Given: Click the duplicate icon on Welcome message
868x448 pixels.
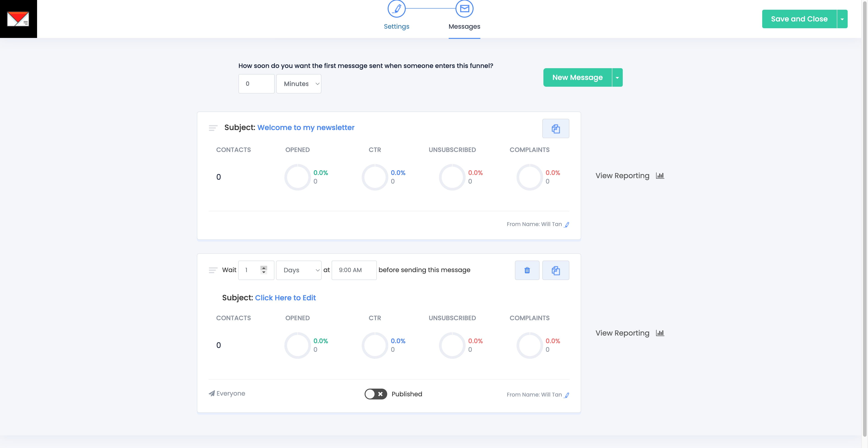Looking at the screenshot, I should coord(555,128).
